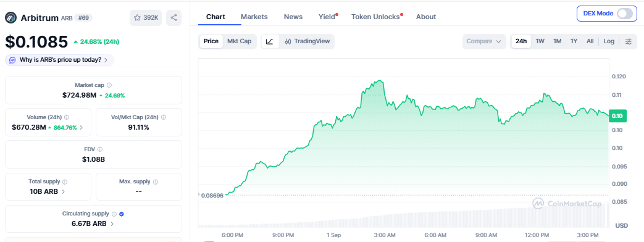Toggle the DEX Mode switch

click(x=624, y=14)
